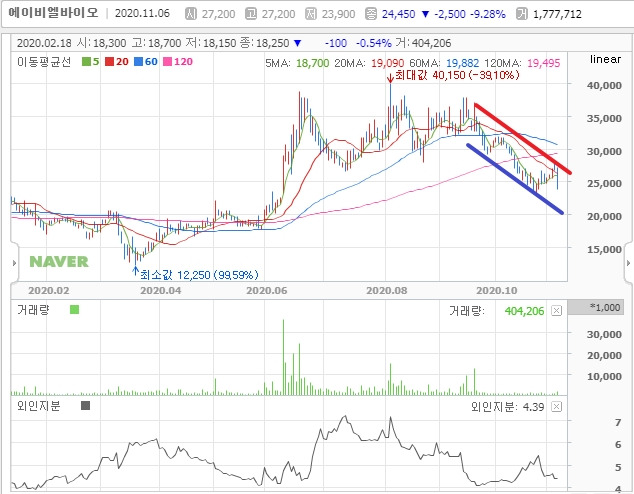Click the closing price icon beside 24,450
This screenshot has height=494, width=634.
tap(371, 14)
